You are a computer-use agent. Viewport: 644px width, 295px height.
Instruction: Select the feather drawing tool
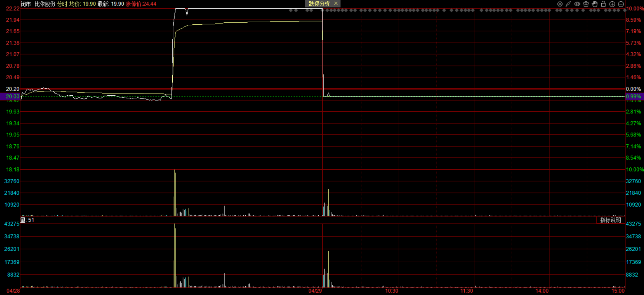[568, 4]
